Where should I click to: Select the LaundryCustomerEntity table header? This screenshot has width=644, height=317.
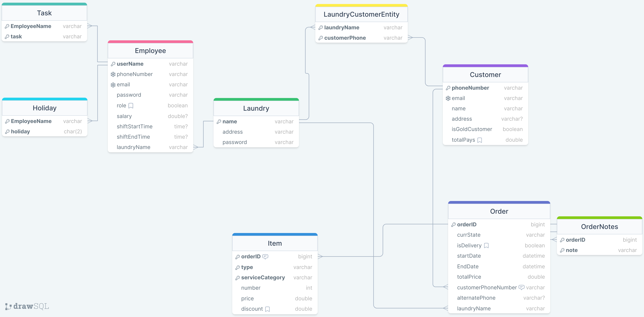(361, 14)
